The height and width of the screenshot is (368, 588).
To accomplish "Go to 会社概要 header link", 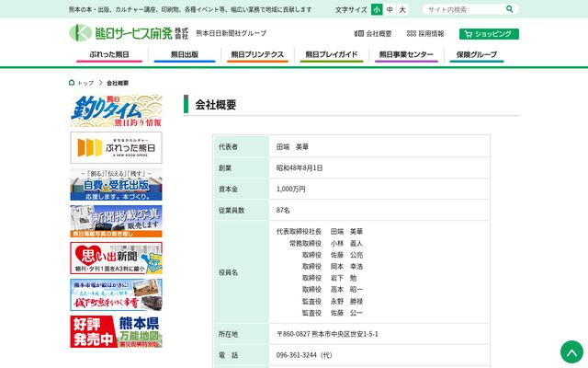I will point(373,34).
